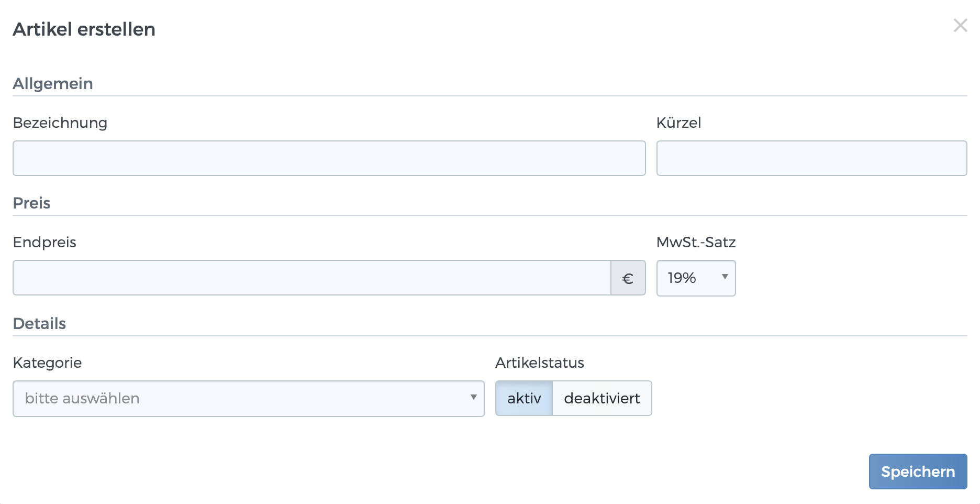Screen dimensions: 980x504
Task: Click the Kategorie label
Action: (x=47, y=363)
